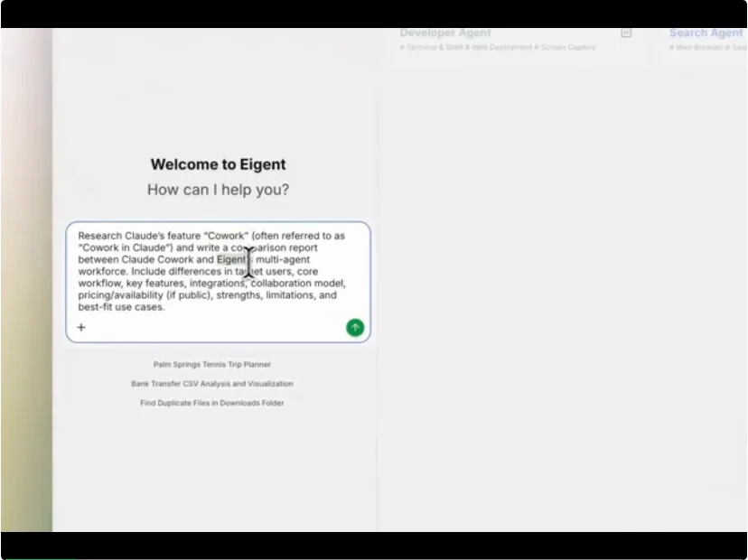Click the highlighted word Eigent in prompt
The width and height of the screenshot is (748, 560).
pyautogui.click(x=230, y=260)
